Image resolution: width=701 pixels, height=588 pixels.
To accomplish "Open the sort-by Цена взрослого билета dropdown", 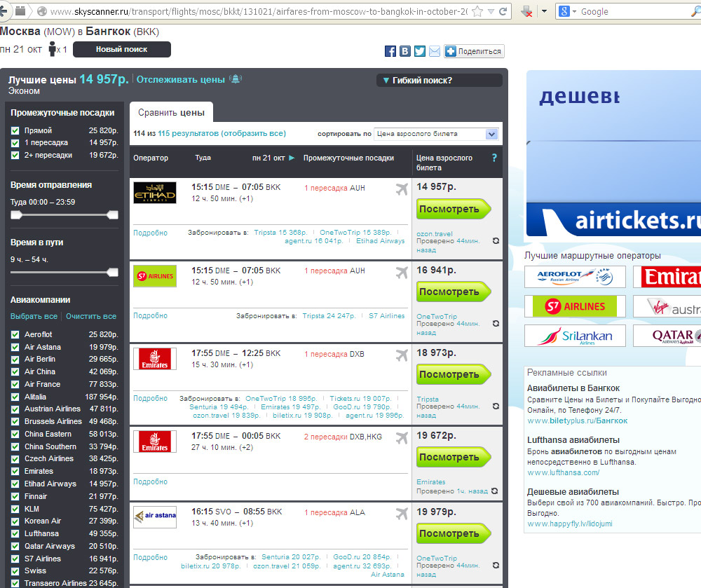I will pos(436,134).
